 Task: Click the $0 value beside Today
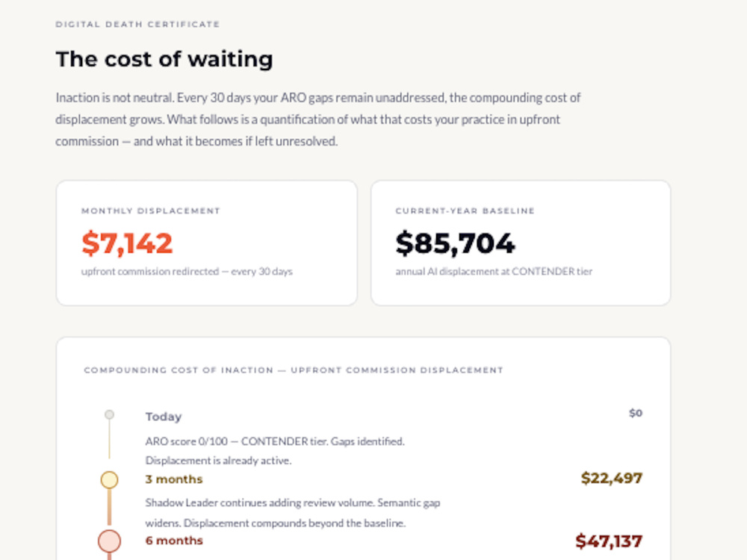[x=636, y=413]
